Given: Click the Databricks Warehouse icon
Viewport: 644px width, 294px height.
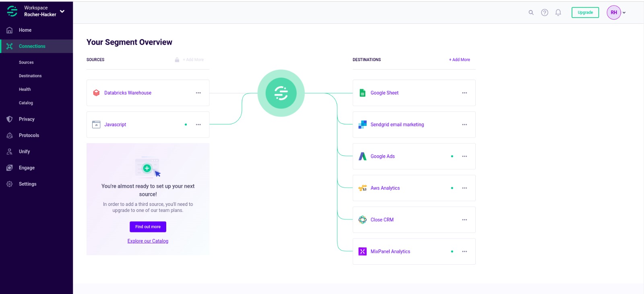Looking at the screenshot, I should coord(96,93).
